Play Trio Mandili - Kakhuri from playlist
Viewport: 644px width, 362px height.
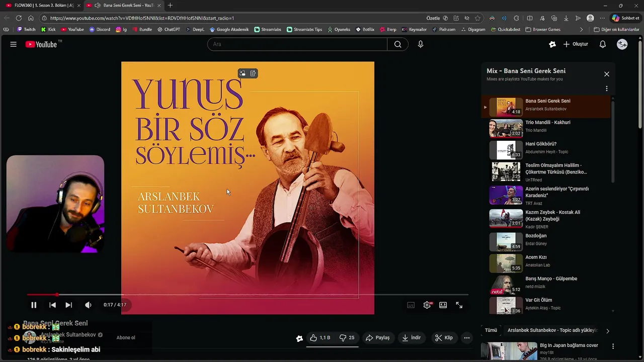click(x=546, y=128)
